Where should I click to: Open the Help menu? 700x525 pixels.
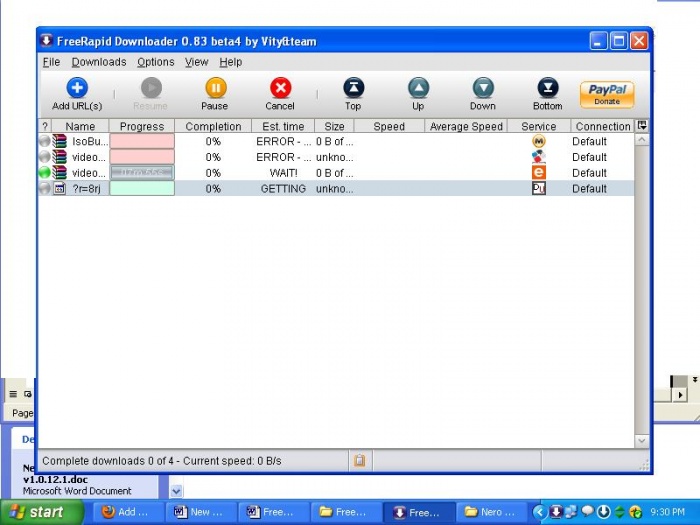pyautogui.click(x=230, y=62)
